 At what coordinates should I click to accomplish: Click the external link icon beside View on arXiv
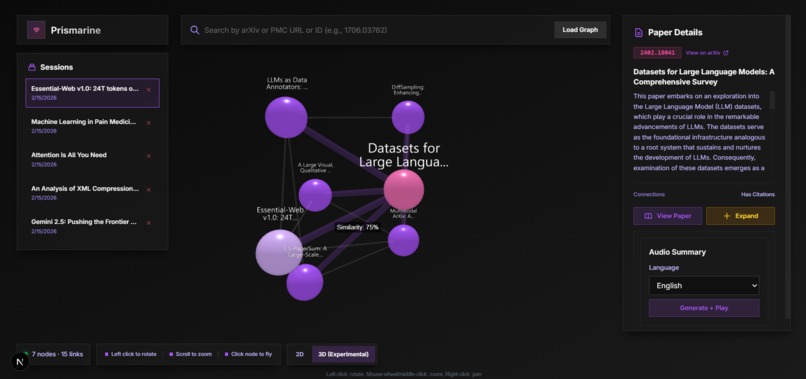tap(725, 52)
